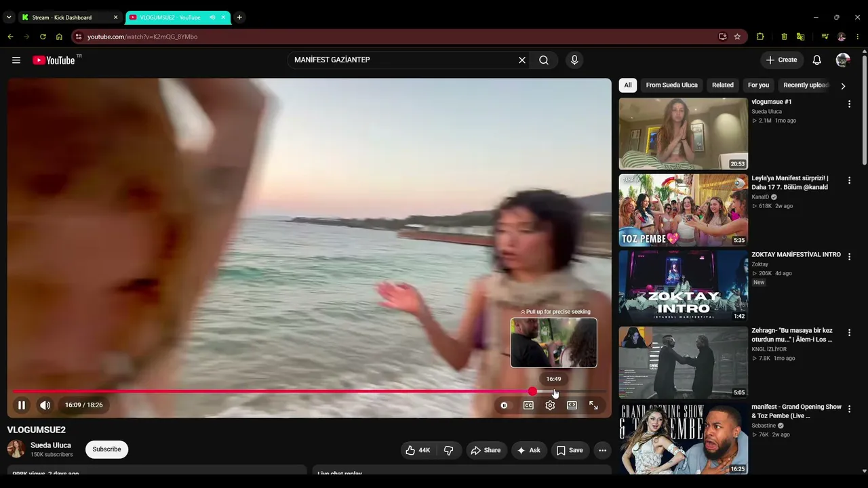Image resolution: width=868 pixels, height=488 pixels.
Task: Open the YouTube guide hamburger menu
Action: coord(16,60)
